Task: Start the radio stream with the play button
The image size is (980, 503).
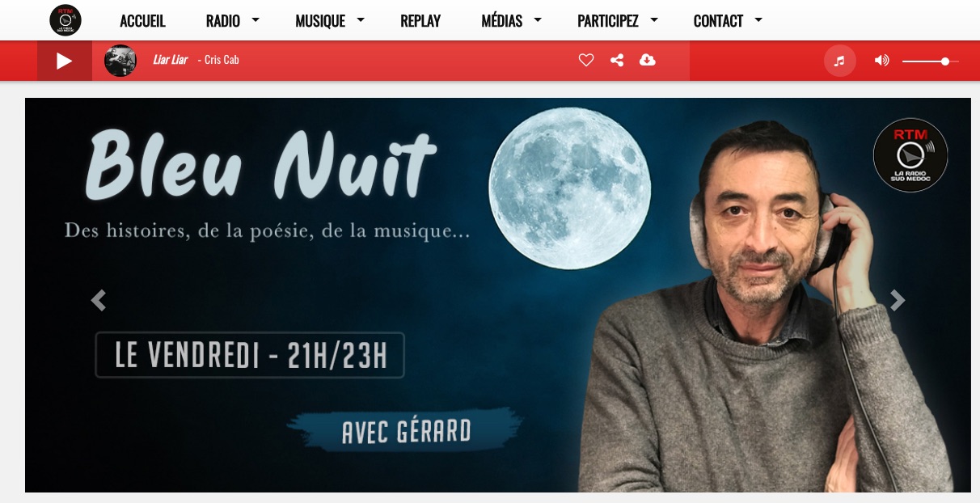Action: click(65, 61)
